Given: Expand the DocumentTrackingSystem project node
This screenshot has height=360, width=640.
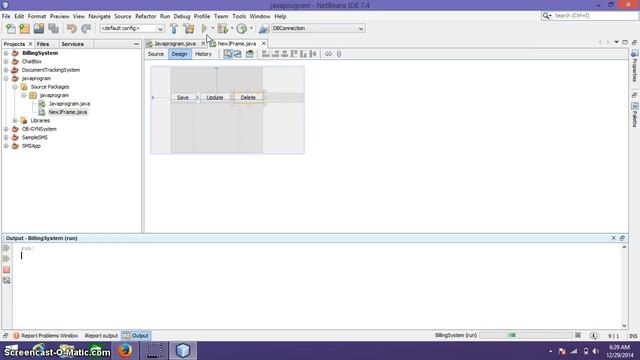Looking at the screenshot, I should tap(6, 70).
